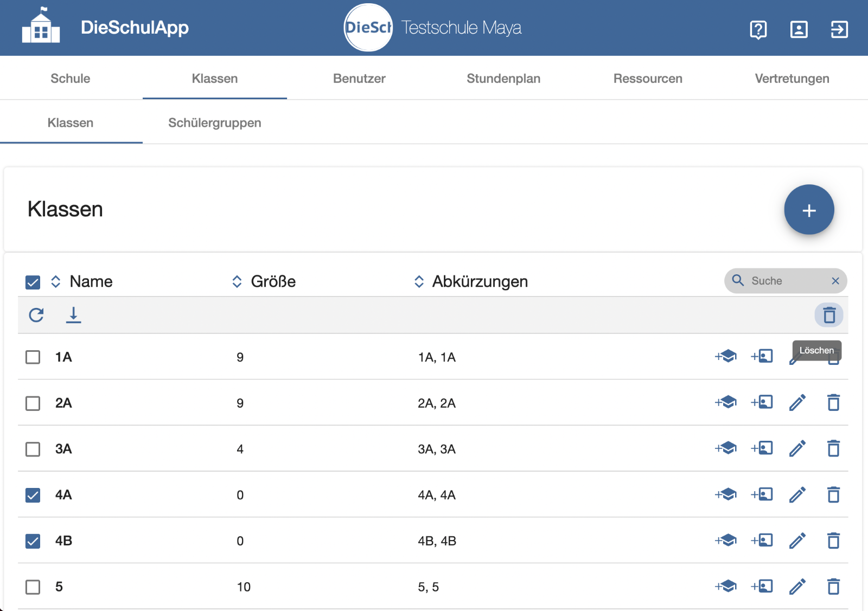Image resolution: width=868 pixels, height=611 pixels.
Task: Check the checkbox for class 1A
Action: click(x=33, y=357)
